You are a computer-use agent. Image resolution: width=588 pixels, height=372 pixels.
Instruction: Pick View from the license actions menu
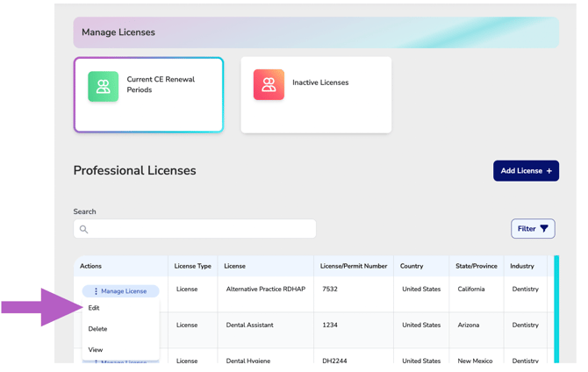(x=96, y=350)
